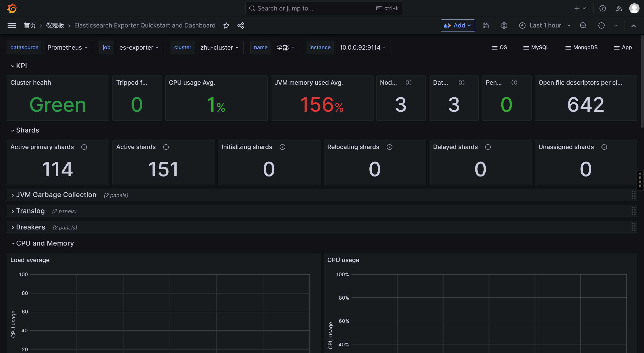Open the MySQL dashboards link menu
Image resolution: width=644 pixels, height=353 pixels.
(536, 47)
